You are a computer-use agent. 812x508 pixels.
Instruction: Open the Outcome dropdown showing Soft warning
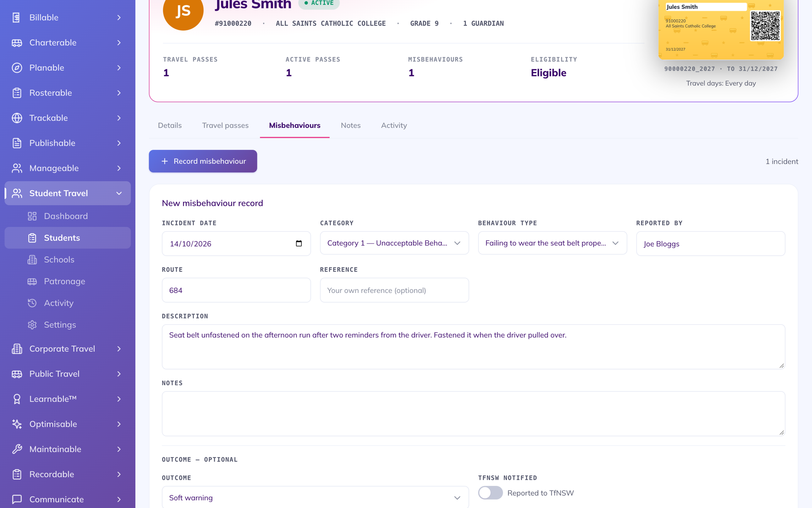pos(315,497)
